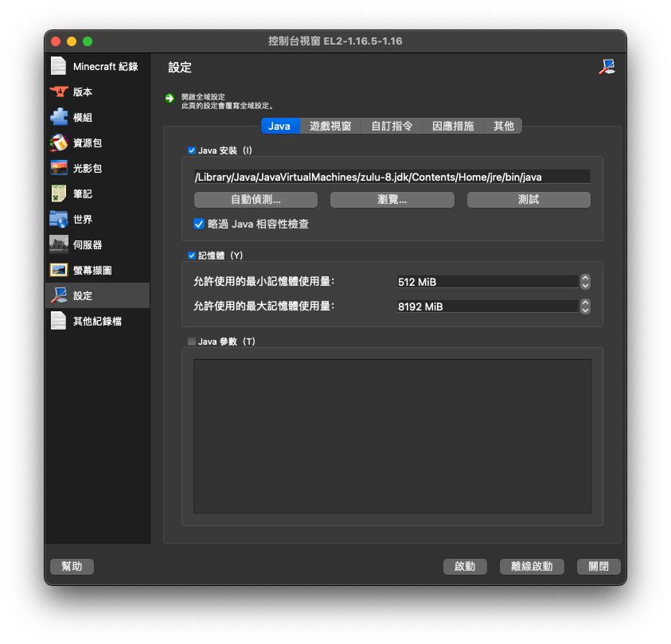Disable 略過 Java 相容性檢查
The height and width of the screenshot is (644, 671).
[x=199, y=224]
